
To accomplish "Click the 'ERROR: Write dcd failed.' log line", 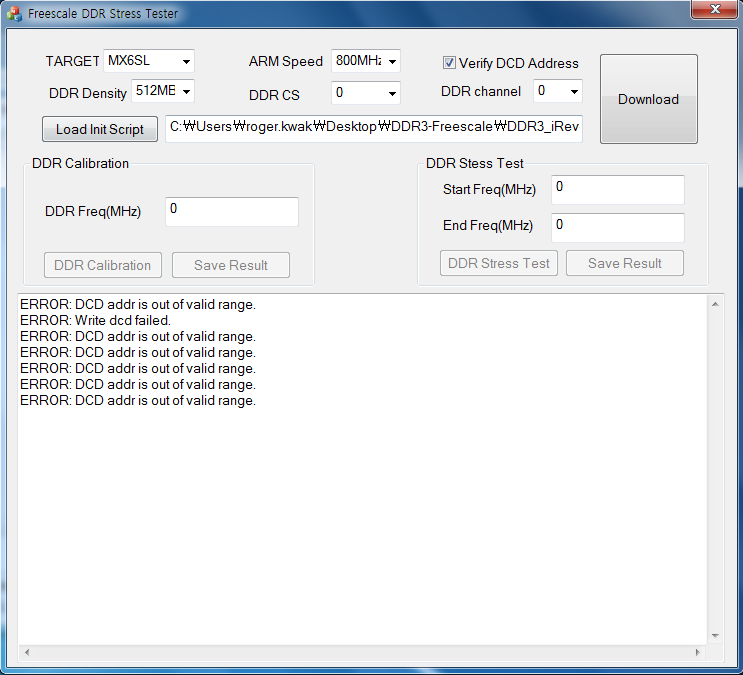I will click(95, 320).
